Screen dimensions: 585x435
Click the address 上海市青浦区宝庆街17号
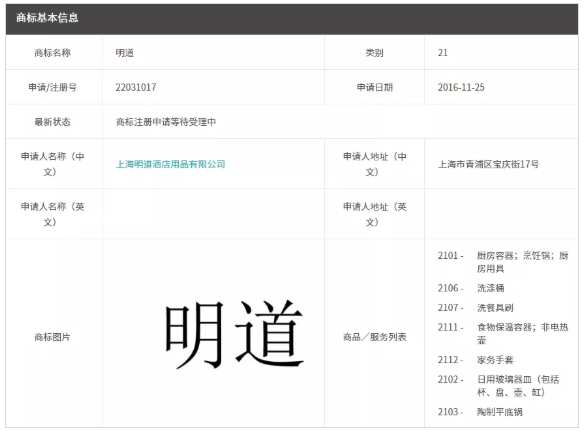click(488, 164)
